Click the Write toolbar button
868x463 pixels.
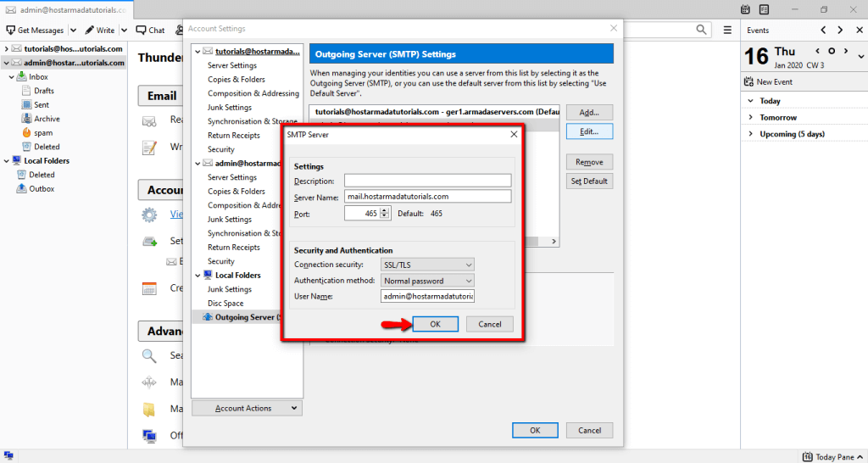[x=100, y=30]
